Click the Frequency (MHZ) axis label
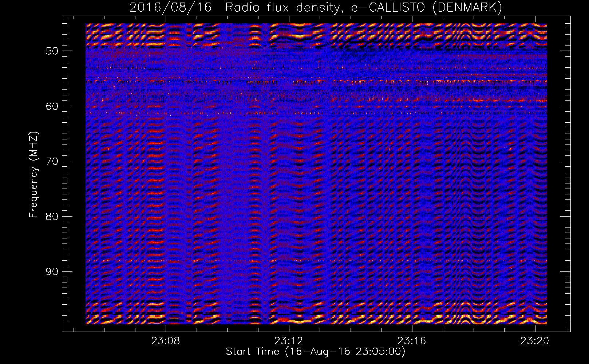This screenshot has height=364, width=589. tap(33, 175)
